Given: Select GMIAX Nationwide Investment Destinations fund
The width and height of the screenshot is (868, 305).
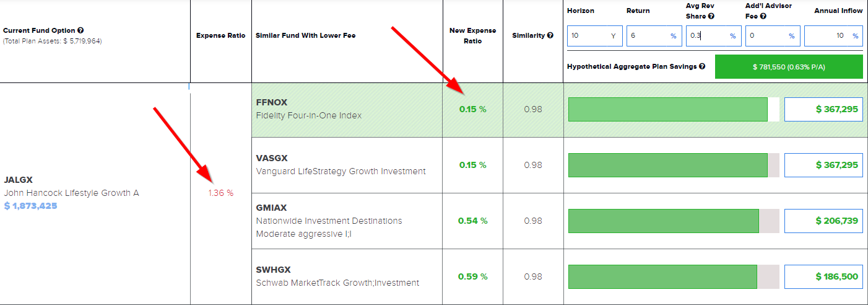Looking at the screenshot, I should tap(329, 221).
